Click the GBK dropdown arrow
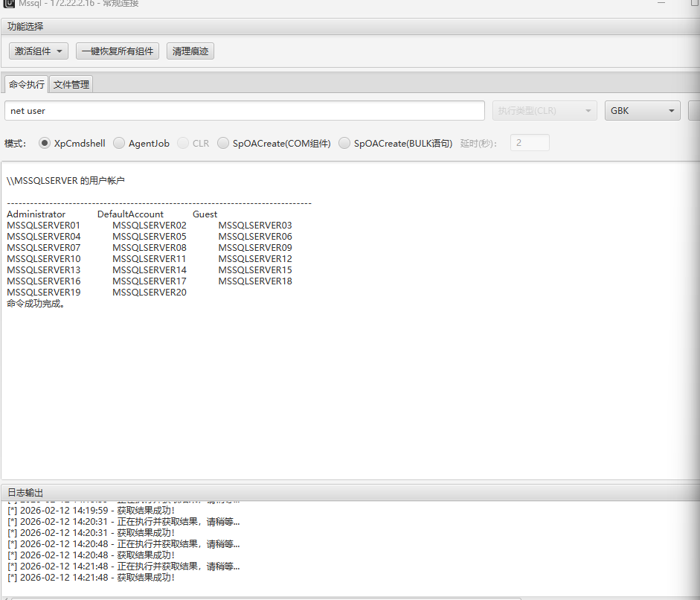 tap(671, 110)
